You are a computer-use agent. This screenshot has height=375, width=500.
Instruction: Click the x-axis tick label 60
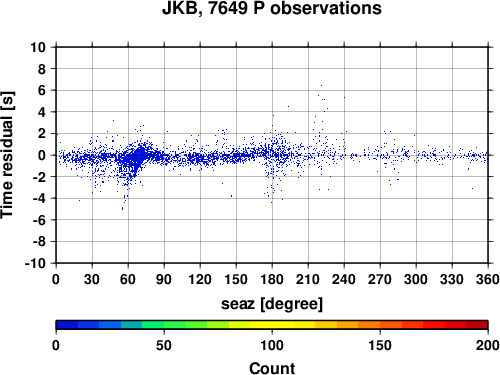[128, 279]
